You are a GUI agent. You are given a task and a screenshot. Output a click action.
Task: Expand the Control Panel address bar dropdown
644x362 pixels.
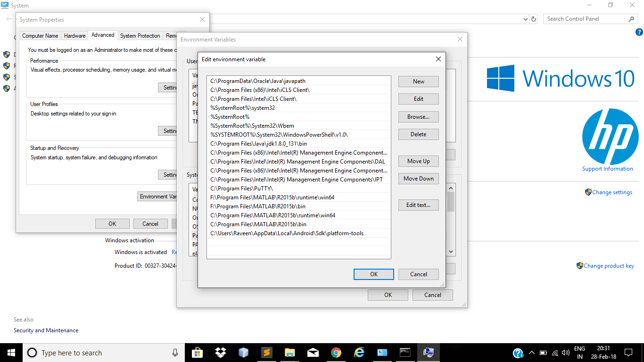coord(526,19)
